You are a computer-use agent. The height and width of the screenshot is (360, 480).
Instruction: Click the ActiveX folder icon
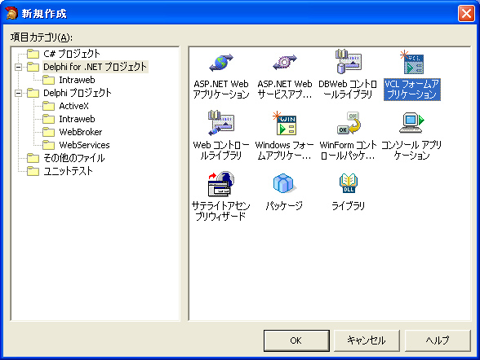coord(48,106)
